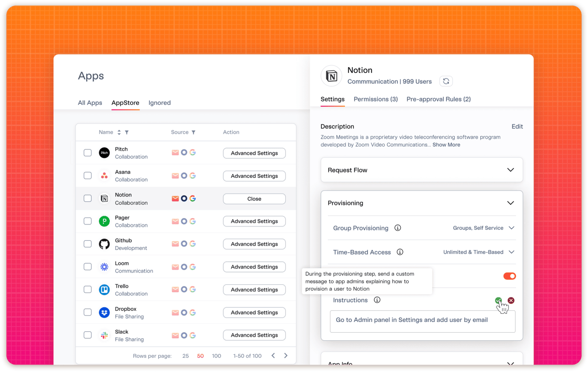Click Show More in the Description
Screen dimensions: 588x372
click(446, 145)
